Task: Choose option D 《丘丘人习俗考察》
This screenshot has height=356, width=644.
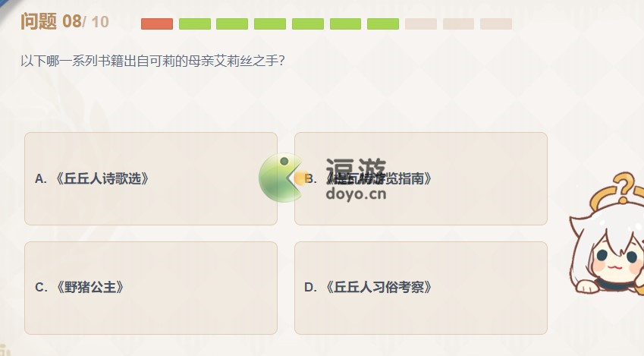Action: (x=420, y=288)
